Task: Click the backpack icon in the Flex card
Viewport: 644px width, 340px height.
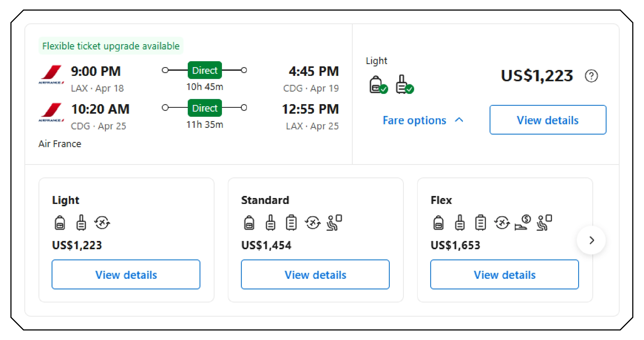Action: coord(438,223)
